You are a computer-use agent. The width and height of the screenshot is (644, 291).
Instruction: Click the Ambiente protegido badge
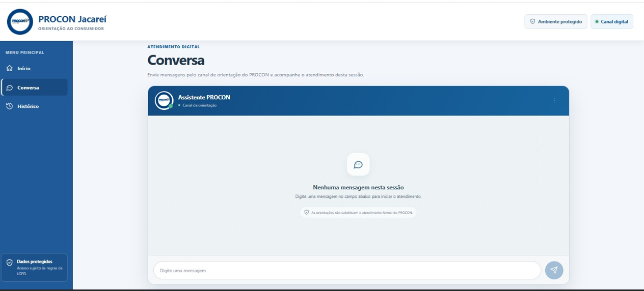[556, 21]
